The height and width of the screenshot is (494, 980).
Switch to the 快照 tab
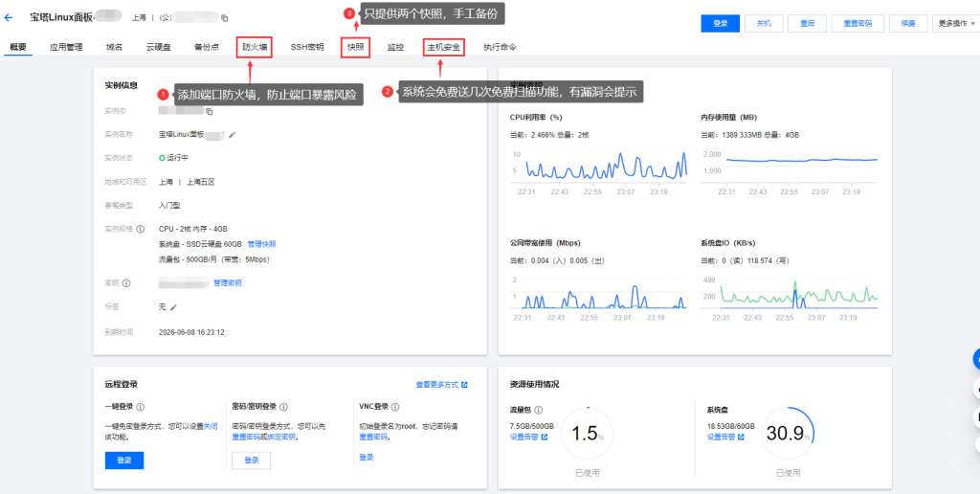(356, 47)
